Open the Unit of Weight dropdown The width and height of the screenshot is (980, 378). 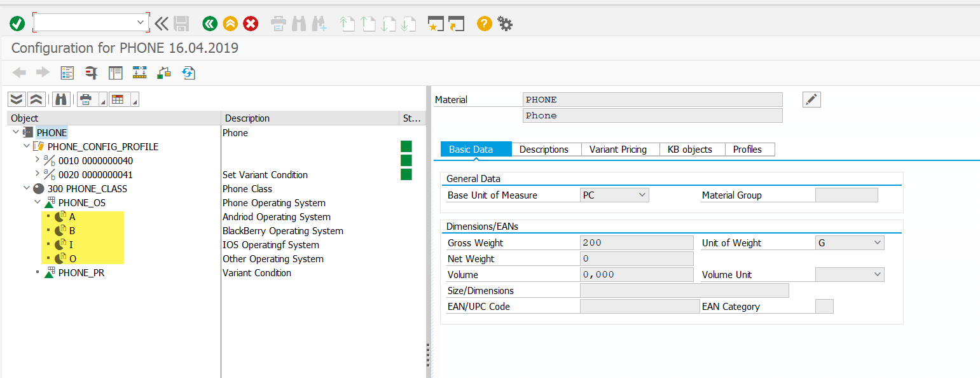pos(878,242)
